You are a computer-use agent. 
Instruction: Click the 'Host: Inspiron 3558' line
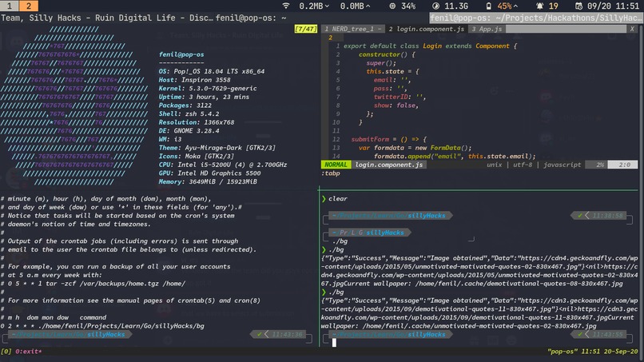[x=195, y=80]
